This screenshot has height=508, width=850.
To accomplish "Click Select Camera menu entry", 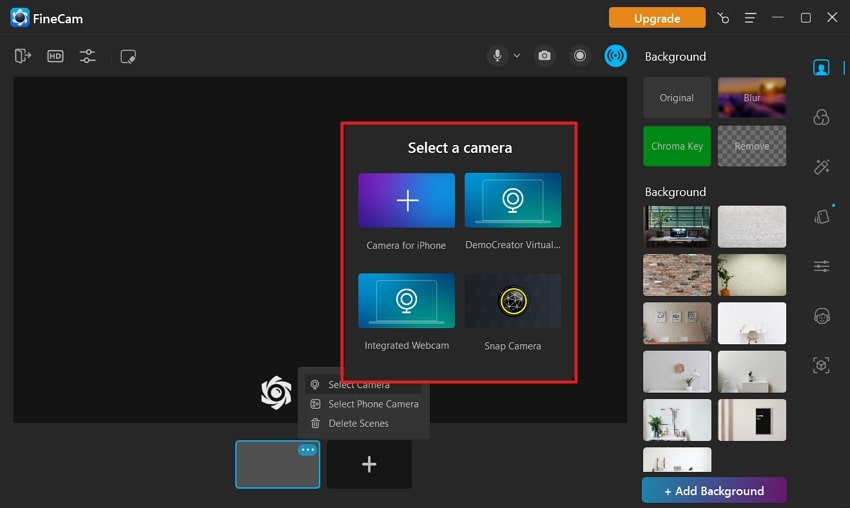I will tap(363, 384).
